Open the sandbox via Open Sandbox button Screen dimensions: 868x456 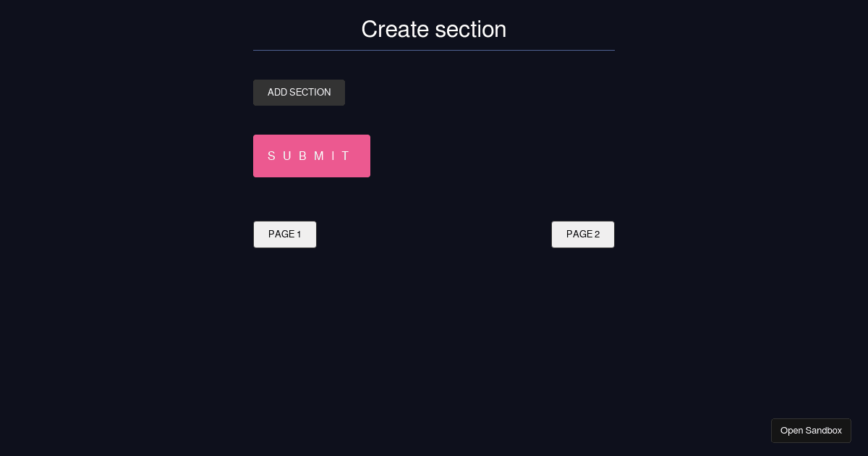pyautogui.click(x=811, y=430)
